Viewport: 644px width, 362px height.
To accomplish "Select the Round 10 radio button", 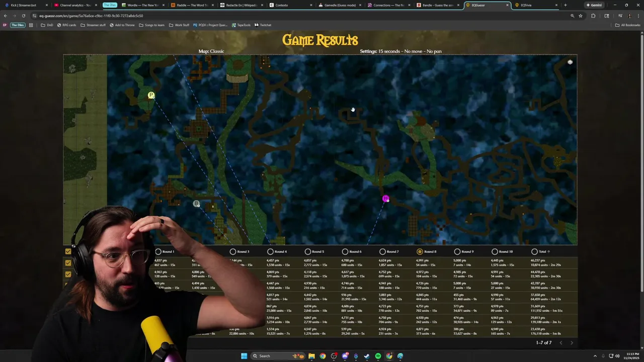I will coord(495,251).
